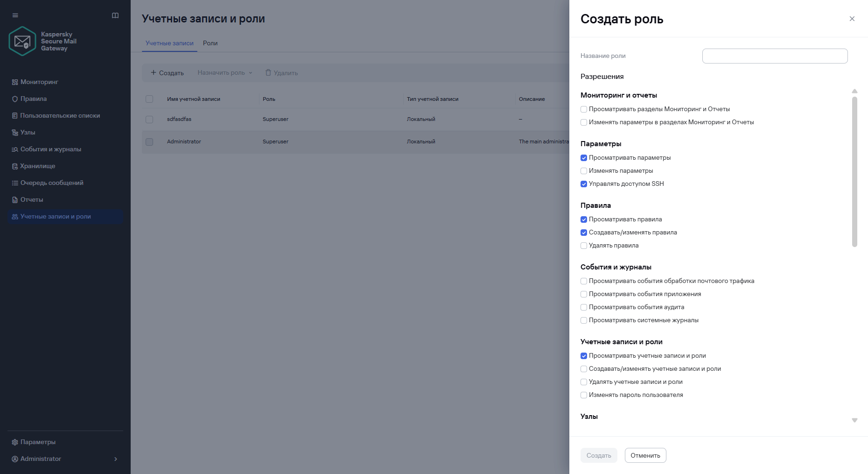Open Мониторинг section icon
This screenshot has width=868, height=474.
(x=15, y=82)
